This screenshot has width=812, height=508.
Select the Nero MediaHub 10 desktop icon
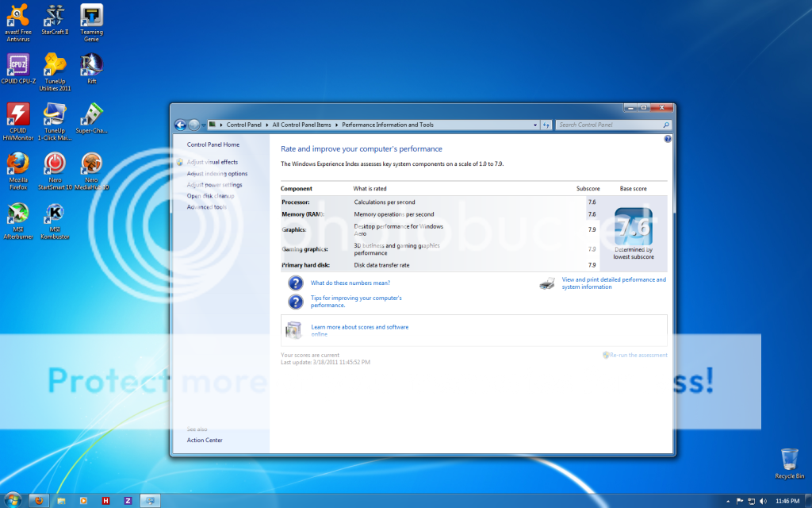[x=92, y=171]
